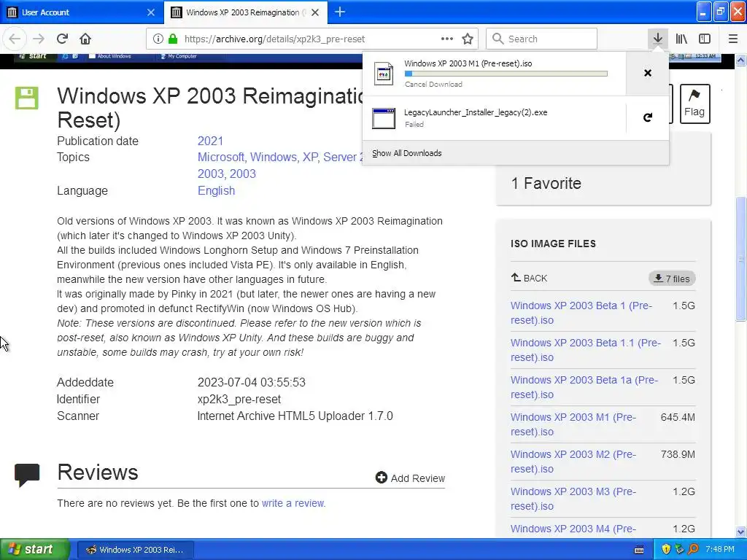Open the browser home page
The image size is (747, 560).
pyautogui.click(x=85, y=39)
